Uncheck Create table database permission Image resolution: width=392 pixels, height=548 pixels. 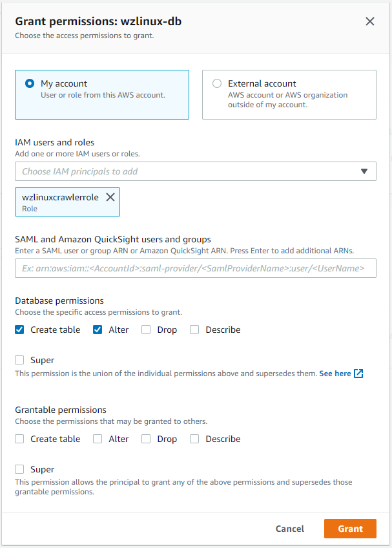(20, 330)
